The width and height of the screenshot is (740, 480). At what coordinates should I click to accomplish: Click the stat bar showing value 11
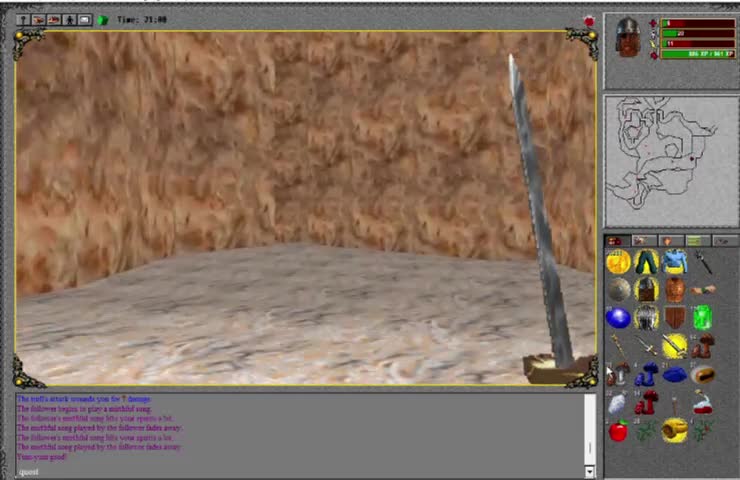(x=698, y=43)
